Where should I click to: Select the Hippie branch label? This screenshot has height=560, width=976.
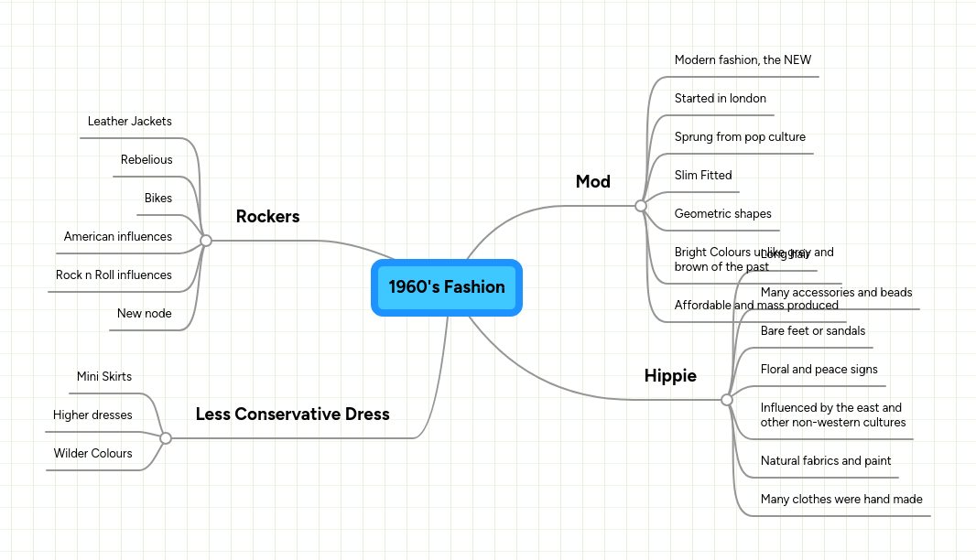click(670, 376)
